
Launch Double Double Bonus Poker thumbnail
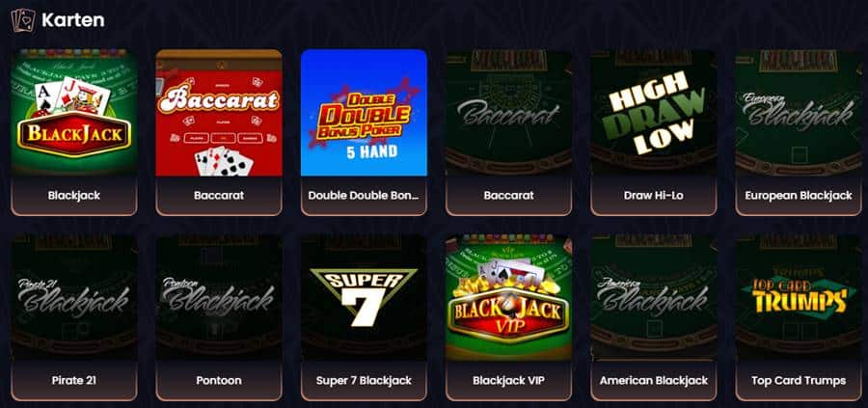pyautogui.click(x=365, y=113)
